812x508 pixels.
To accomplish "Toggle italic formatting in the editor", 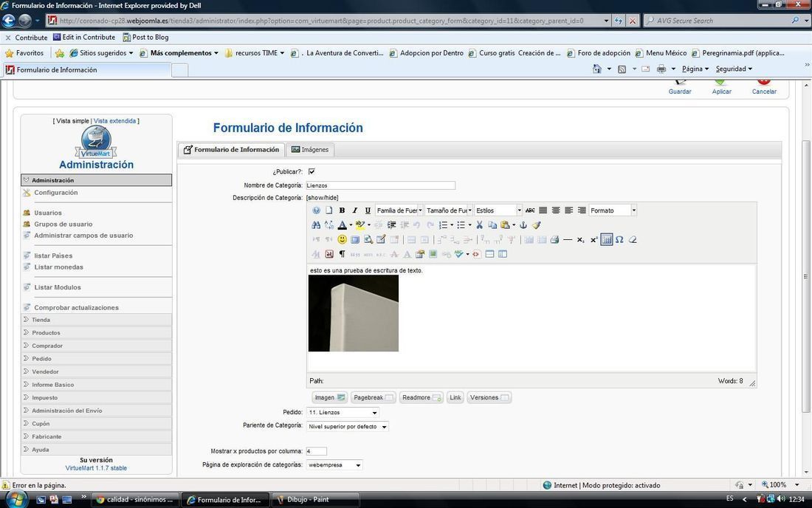I will tap(355, 210).
